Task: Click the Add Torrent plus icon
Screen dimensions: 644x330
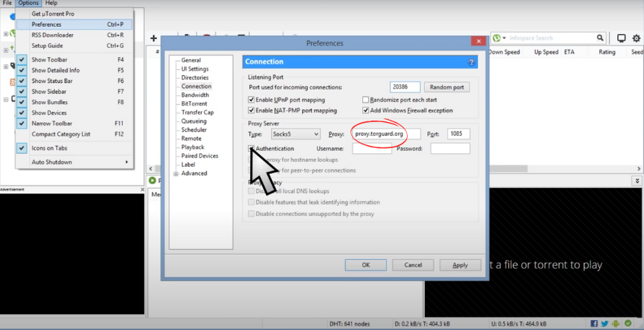Action: [x=154, y=38]
